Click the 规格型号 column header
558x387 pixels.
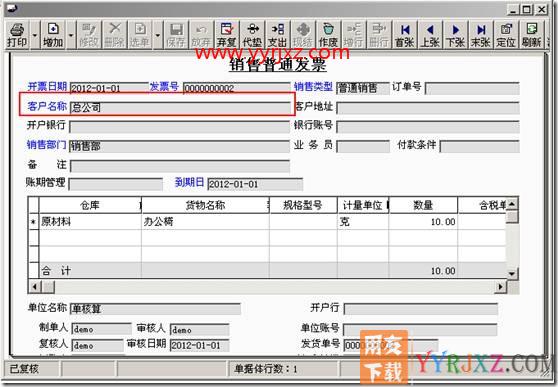click(303, 205)
